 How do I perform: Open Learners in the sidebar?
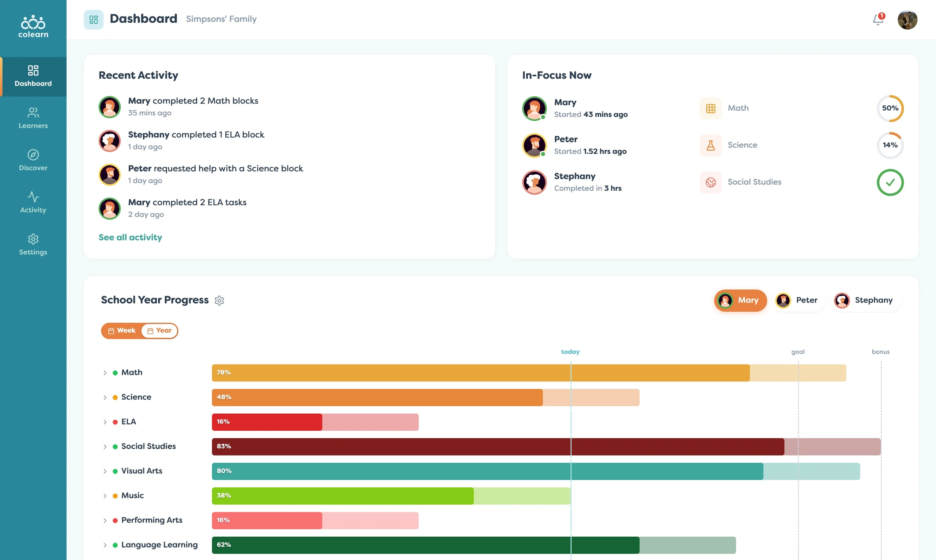point(33,118)
